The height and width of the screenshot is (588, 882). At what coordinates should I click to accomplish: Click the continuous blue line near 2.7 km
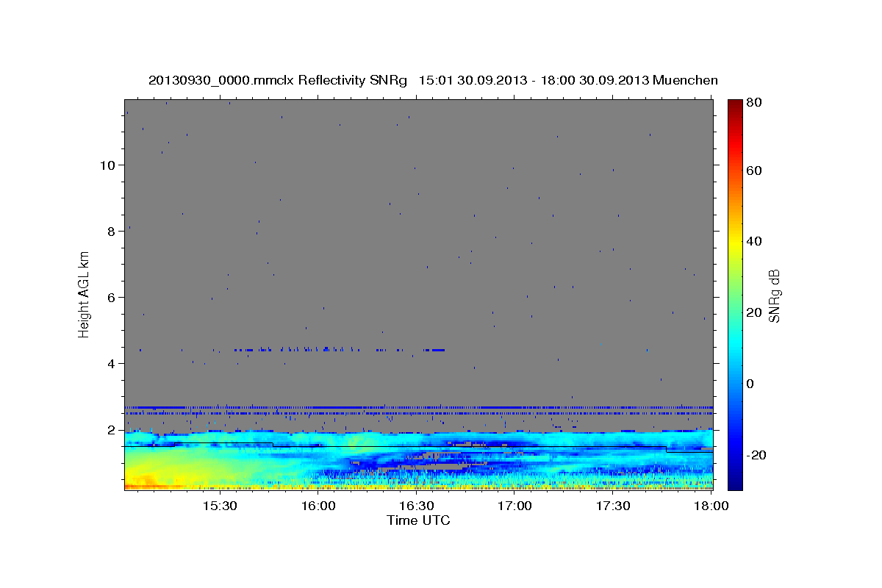(x=419, y=407)
